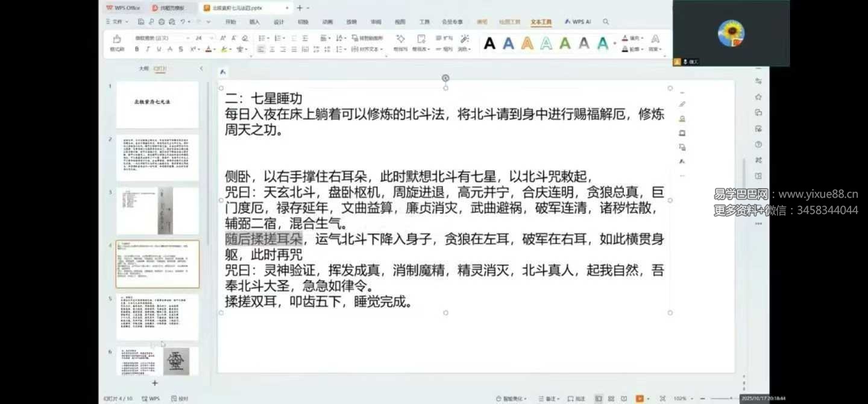Viewport: 868px width, 404px height.
Task: Select the blue A text style preset
Action: click(x=509, y=43)
